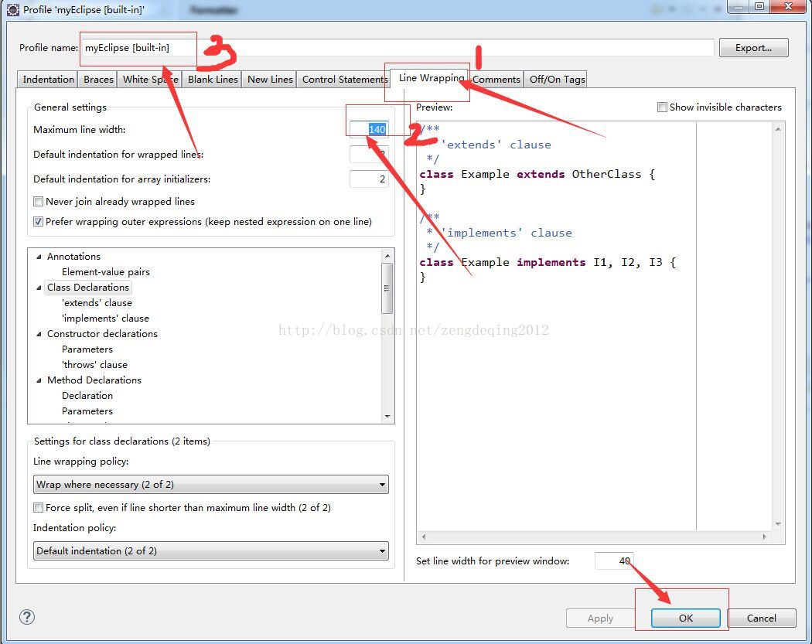Open the Indentation policy dropdown
This screenshot has height=644, width=812.
pyautogui.click(x=211, y=550)
